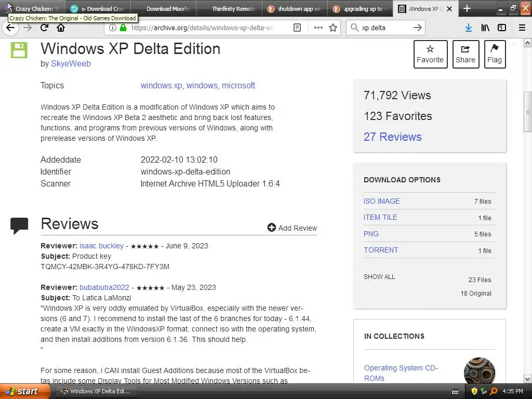
Task: Click the browser Back arrow button
Action: tap(10, 28)
